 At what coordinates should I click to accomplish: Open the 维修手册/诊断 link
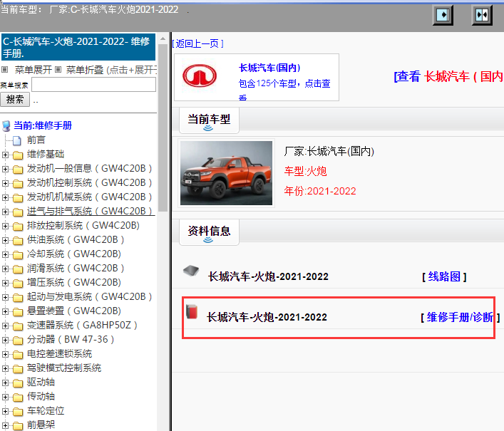pos(460,317)
